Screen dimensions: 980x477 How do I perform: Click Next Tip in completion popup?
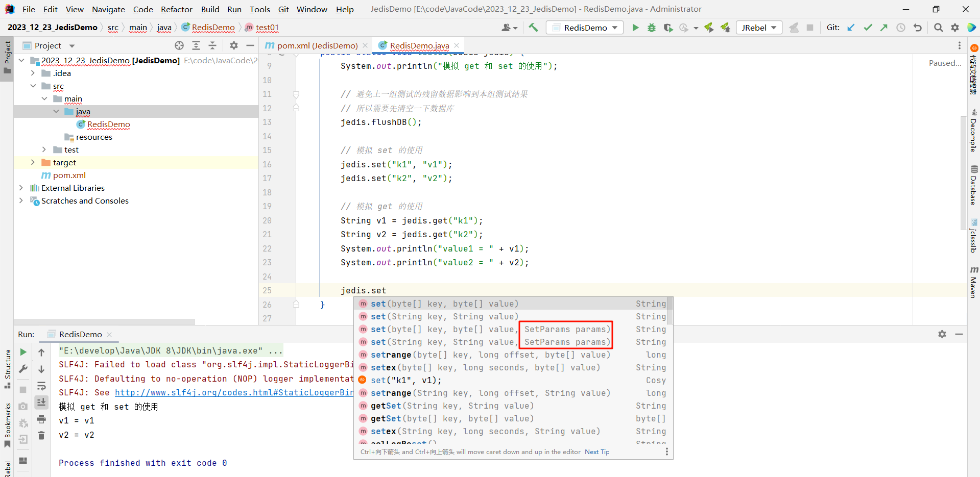click(x=597, y=452)
